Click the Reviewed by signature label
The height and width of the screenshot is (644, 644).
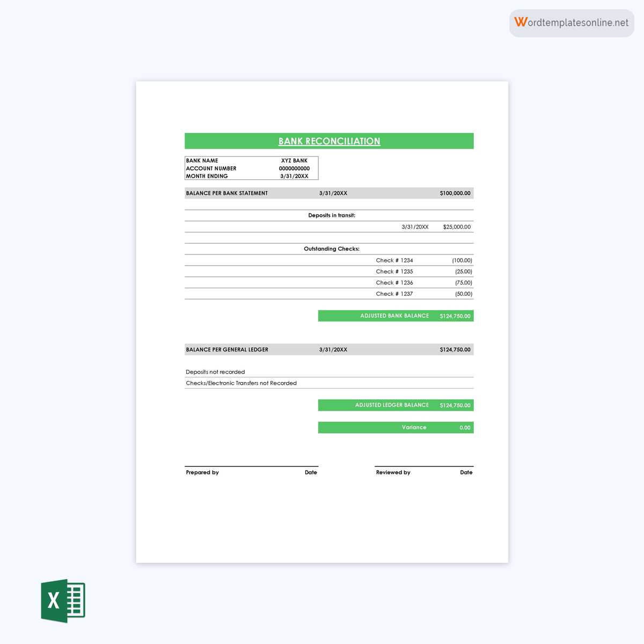[x=393, y=472]
